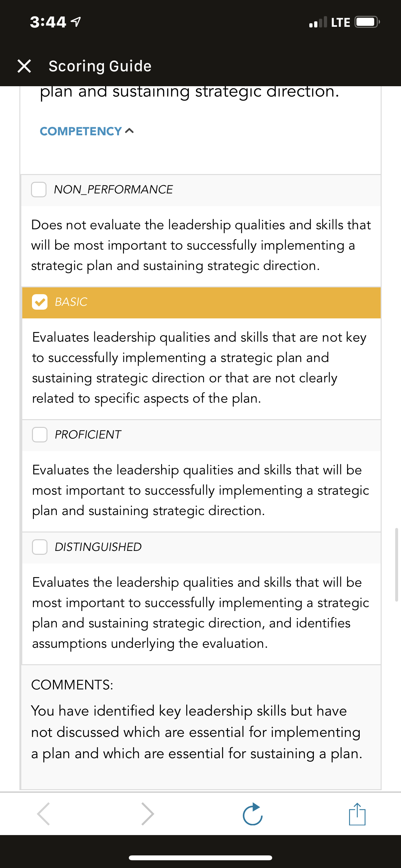Viewport: 401px width, 868px height.
Task: Tap the battery status icon
Action: click(x=367, y=22)
